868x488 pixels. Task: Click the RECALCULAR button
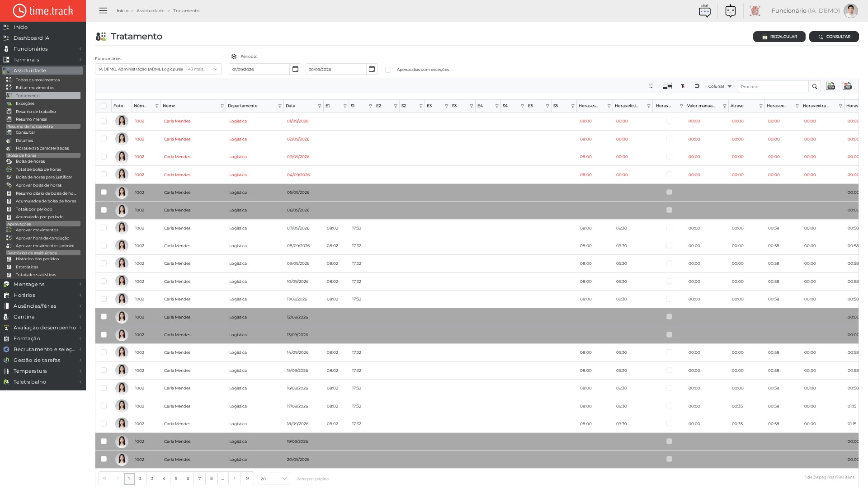tap(779, 37)
